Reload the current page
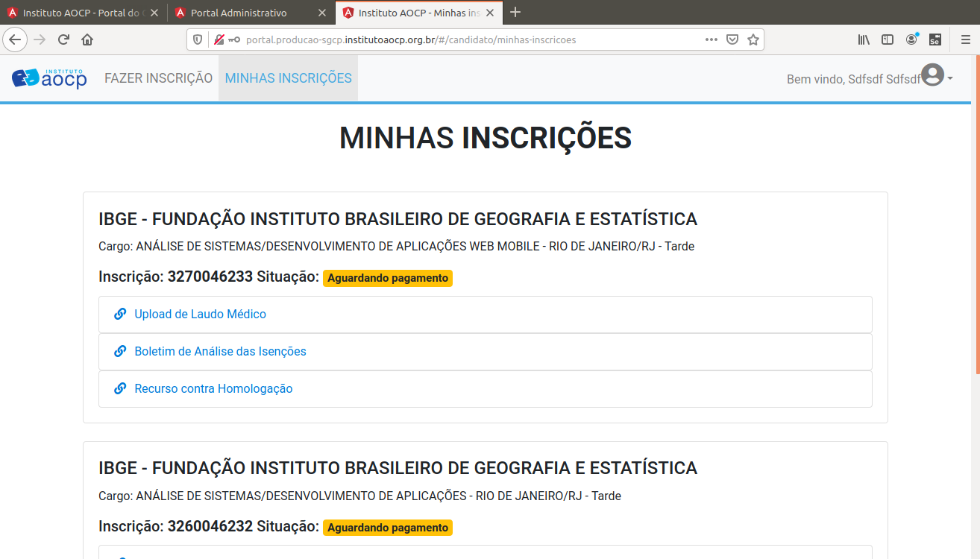Image resolution: width=980 pixels, height=559 pixels. [x=63, y=40]
